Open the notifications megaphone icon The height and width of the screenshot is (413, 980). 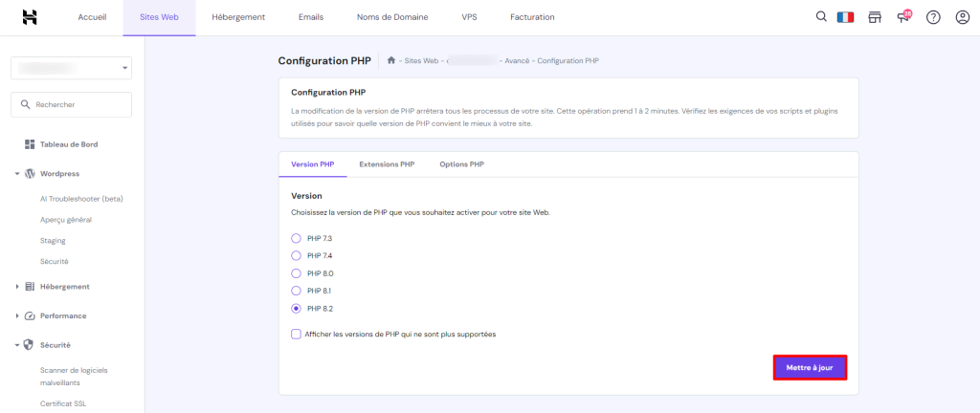click(x=903, y=17)
